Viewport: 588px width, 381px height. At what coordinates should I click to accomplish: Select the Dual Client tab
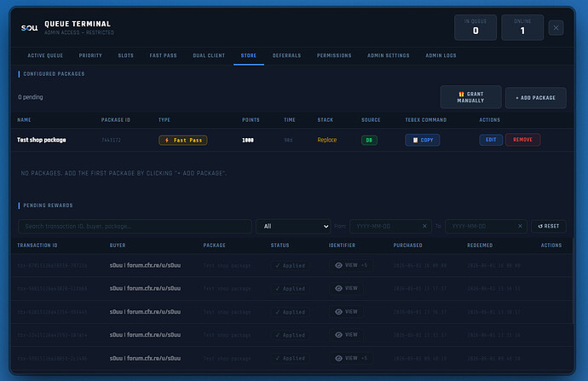[x=209, y=55]
